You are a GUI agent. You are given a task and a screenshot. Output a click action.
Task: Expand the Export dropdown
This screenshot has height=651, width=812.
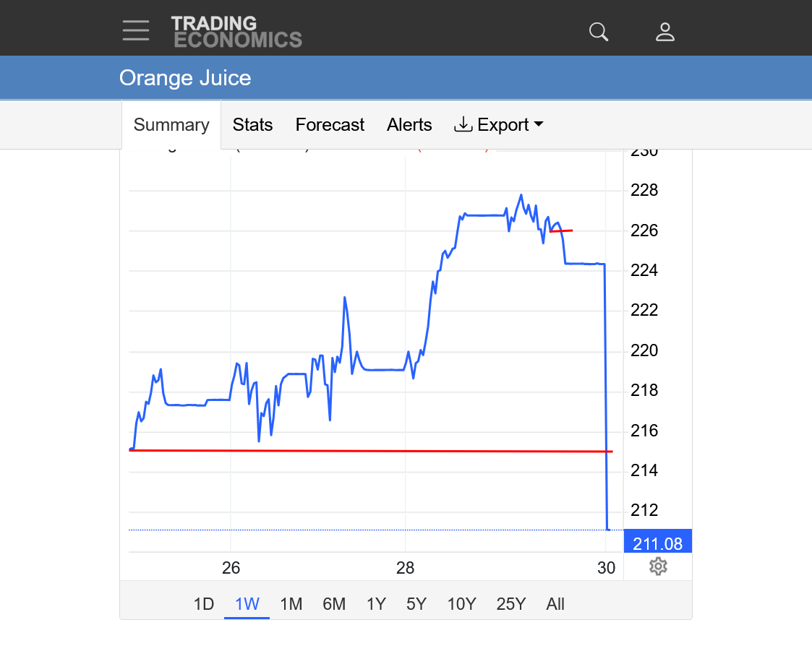tap(499, 125)
